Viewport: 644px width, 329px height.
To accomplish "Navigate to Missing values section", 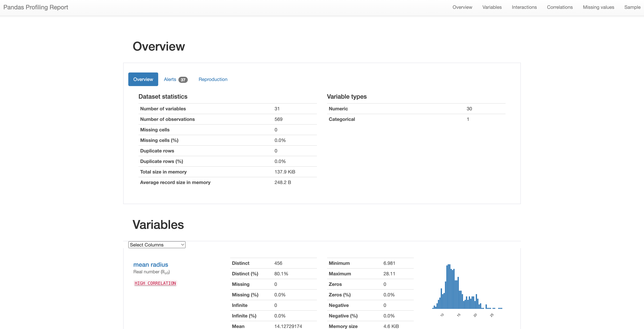I will pos(598,7).
